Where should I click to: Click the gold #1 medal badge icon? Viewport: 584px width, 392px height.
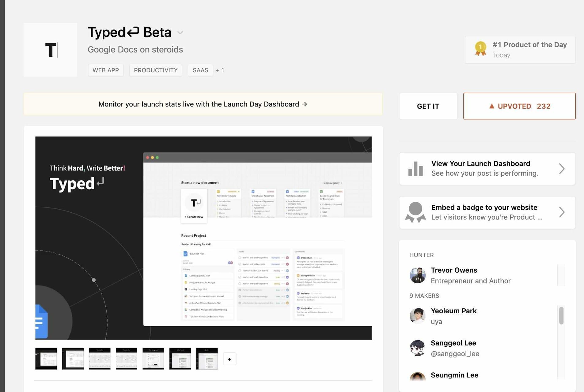[x=480, y=49]
